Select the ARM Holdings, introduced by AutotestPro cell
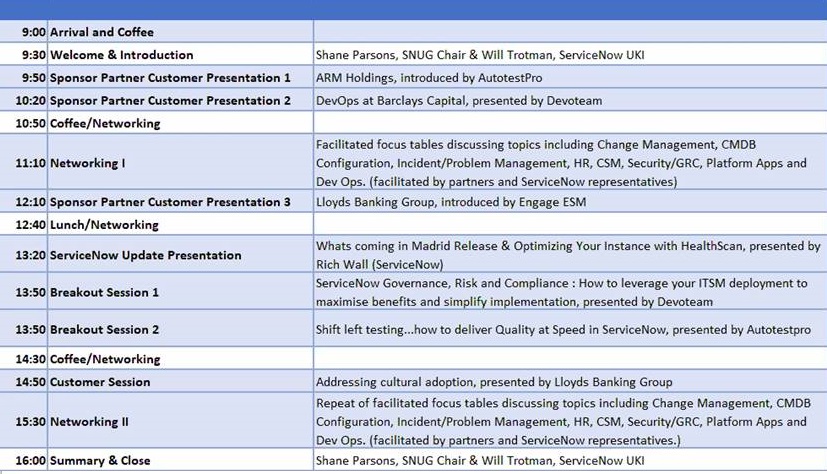Screen dimensions: 827x474 tap(570, 77)
